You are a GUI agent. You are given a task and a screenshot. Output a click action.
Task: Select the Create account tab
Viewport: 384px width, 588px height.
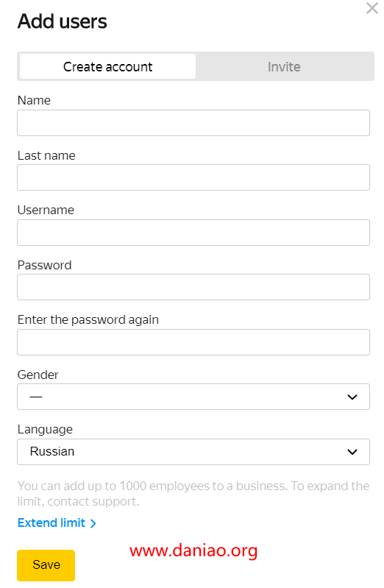[107, 67]
